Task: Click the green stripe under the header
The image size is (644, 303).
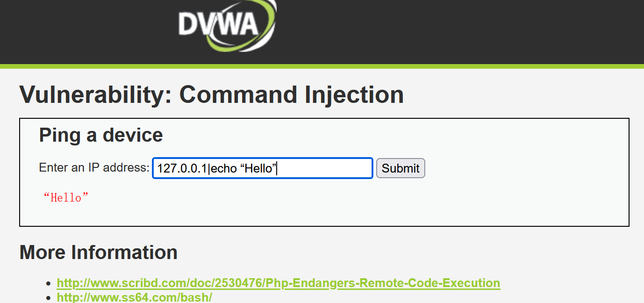Action: click(x=322, y=66)
